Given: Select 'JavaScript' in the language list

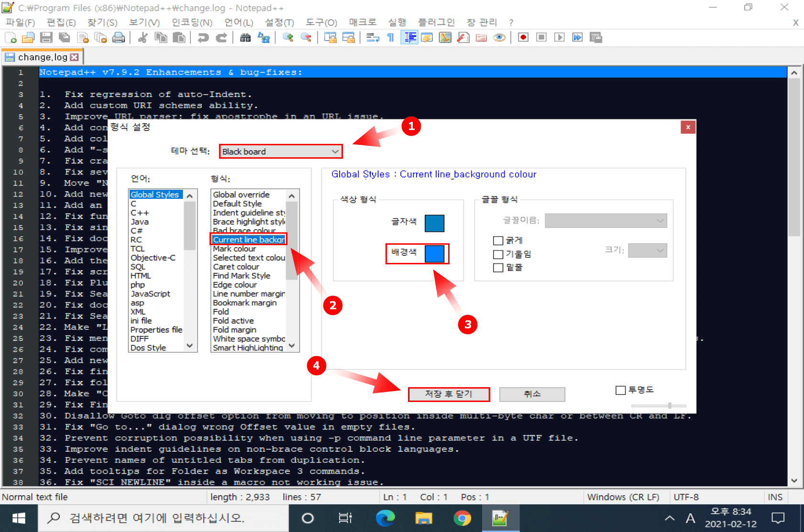Looking at the screenshot, I should pyautogui.click(x=150, y=294).
